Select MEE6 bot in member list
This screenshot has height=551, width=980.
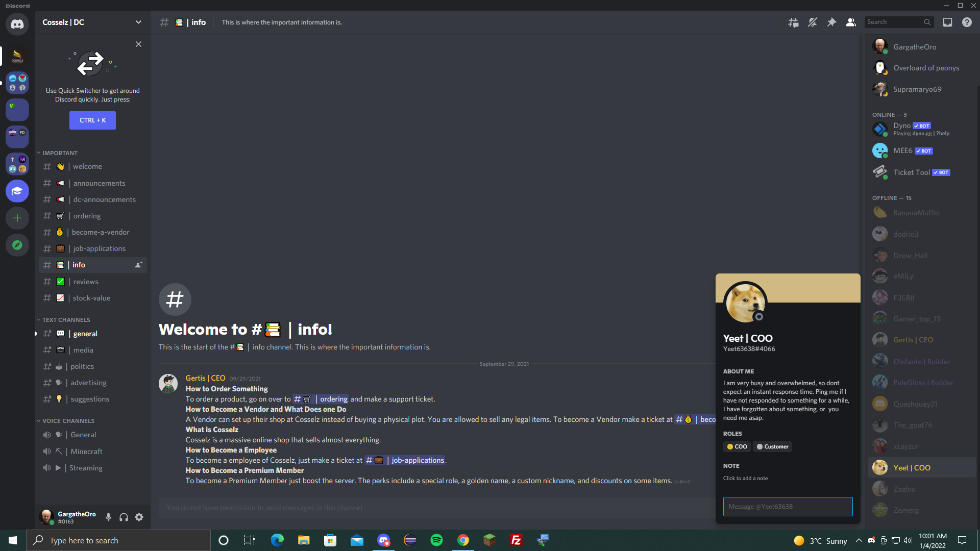coord(922,151)
